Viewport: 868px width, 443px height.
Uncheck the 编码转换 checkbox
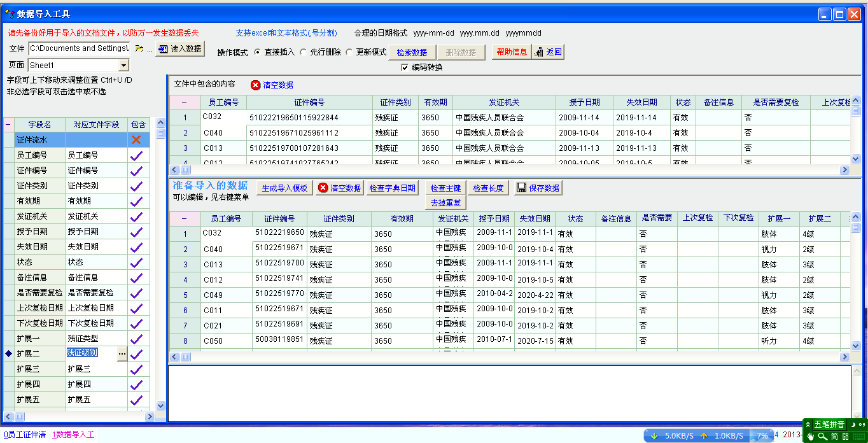tap(405, 67)
